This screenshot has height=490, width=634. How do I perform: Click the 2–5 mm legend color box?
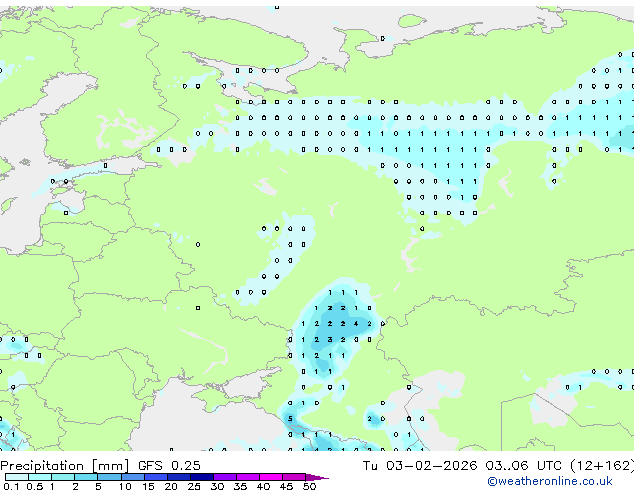[x=86, y=477]
